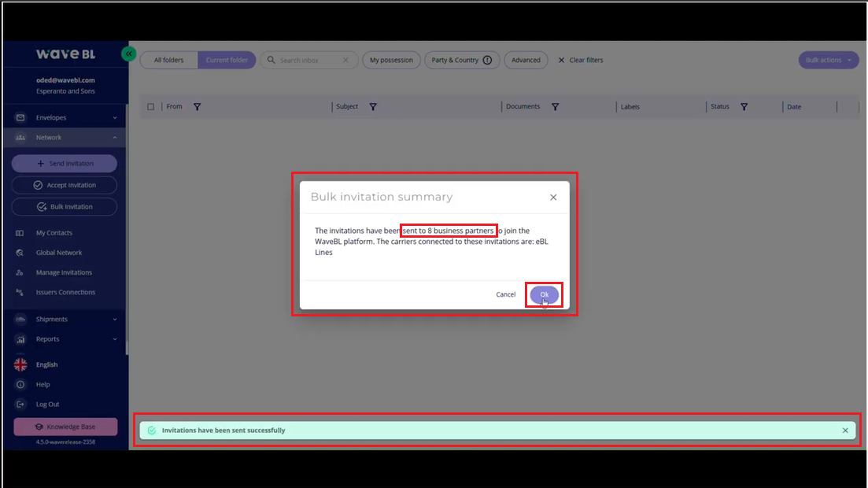Click the Help info icon
The image size is (868, 488).
click(20, 384)
